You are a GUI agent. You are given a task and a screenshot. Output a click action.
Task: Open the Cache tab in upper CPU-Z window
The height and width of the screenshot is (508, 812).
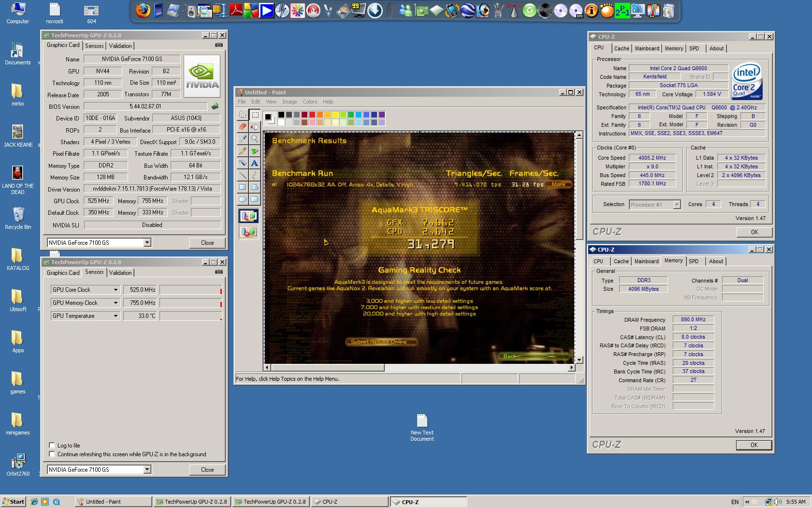(622, 48)
